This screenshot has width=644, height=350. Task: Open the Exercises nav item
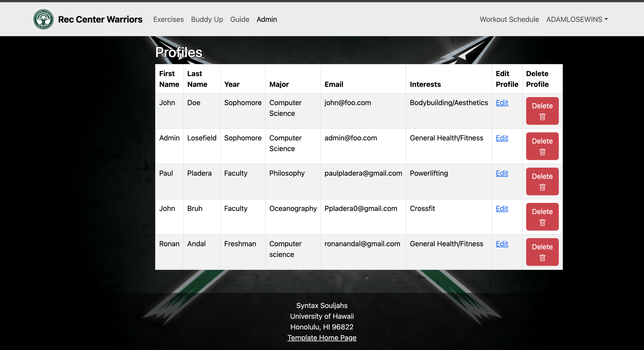[168, 19]
